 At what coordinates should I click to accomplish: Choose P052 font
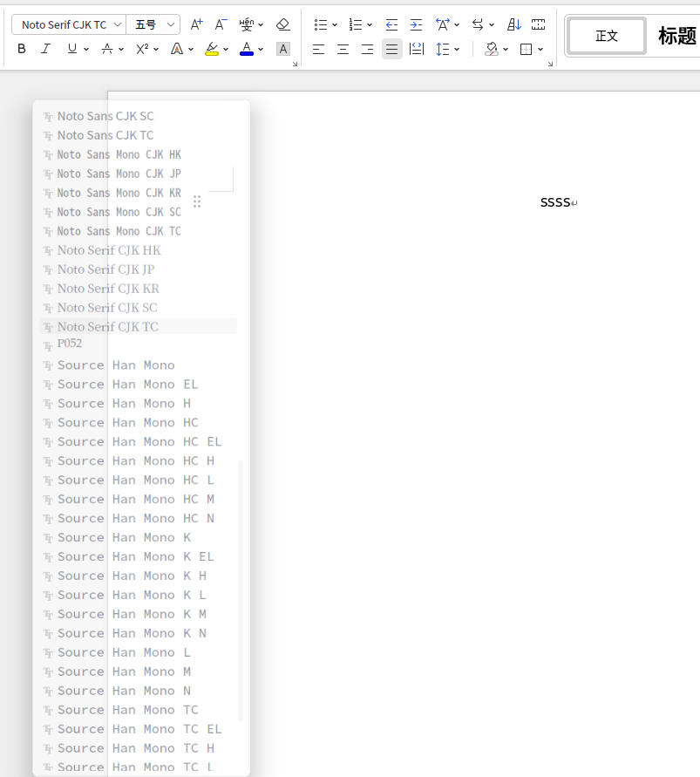click(139, 344)
